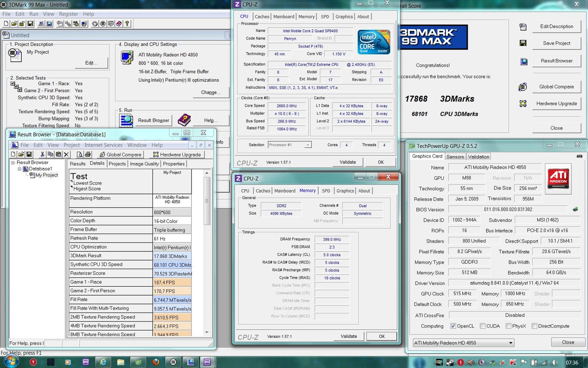Click the Delete X icon in Result Browser toolbar
This screenshot has width=588, height=368.
click(x=67, y=154)
